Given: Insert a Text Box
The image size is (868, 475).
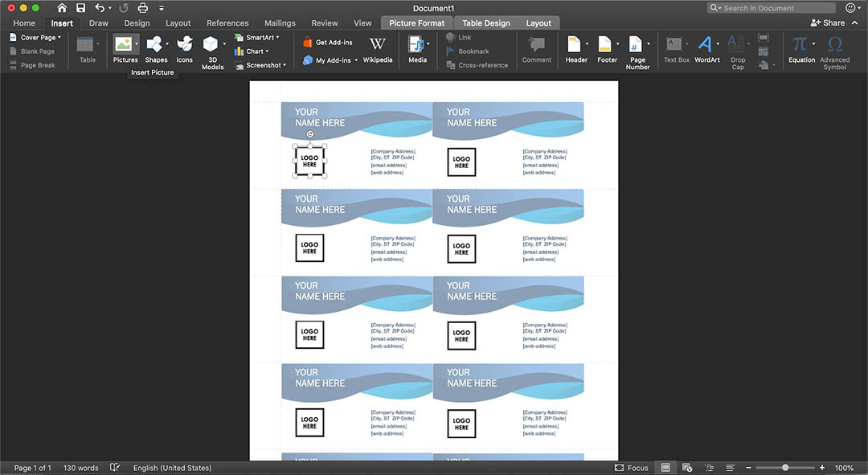Looking at the screenshot, I should 677,49.
